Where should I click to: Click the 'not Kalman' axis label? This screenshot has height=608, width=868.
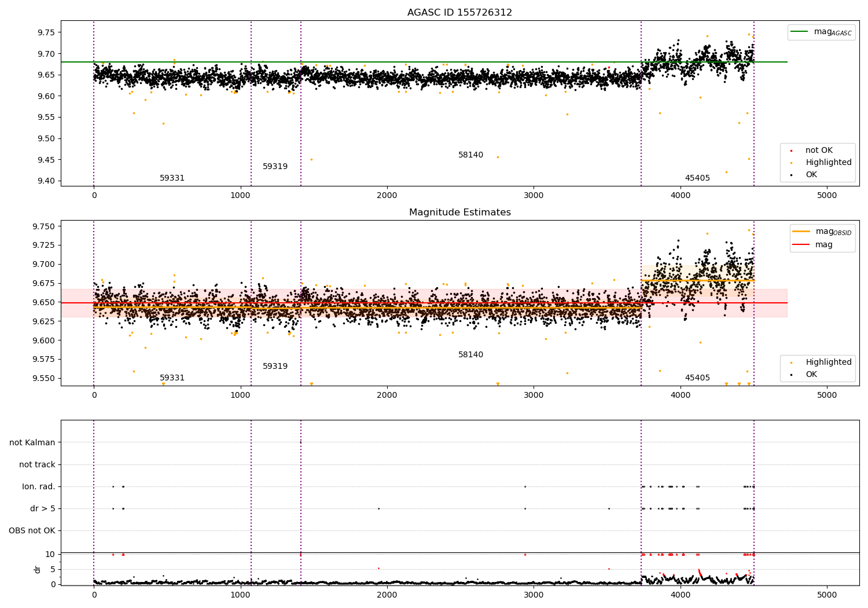[x=32, y=443]
